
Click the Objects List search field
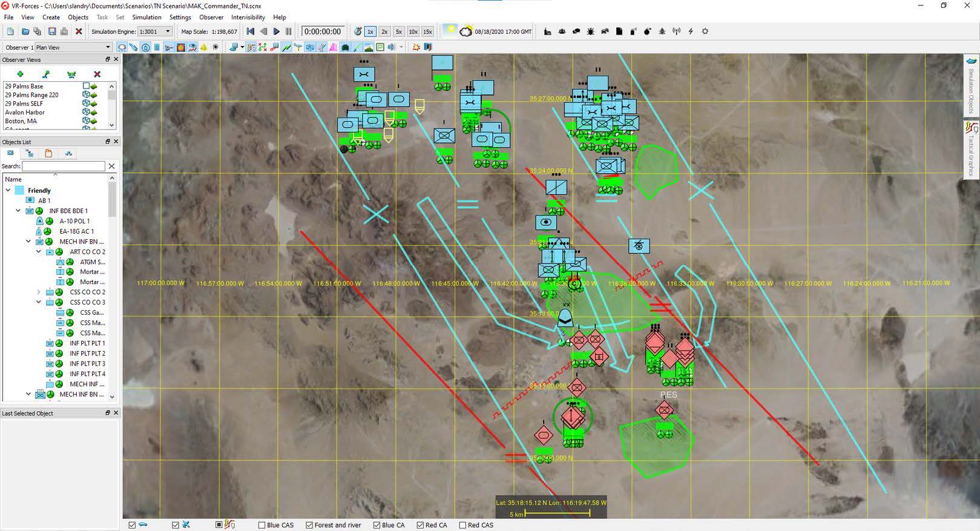64,166
